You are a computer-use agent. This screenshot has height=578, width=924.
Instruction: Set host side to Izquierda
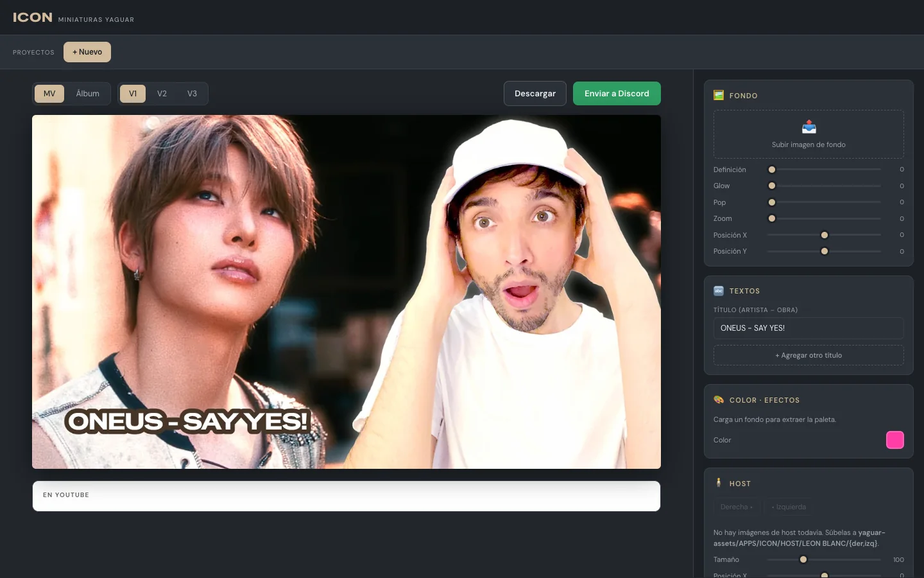click(789, 507)
